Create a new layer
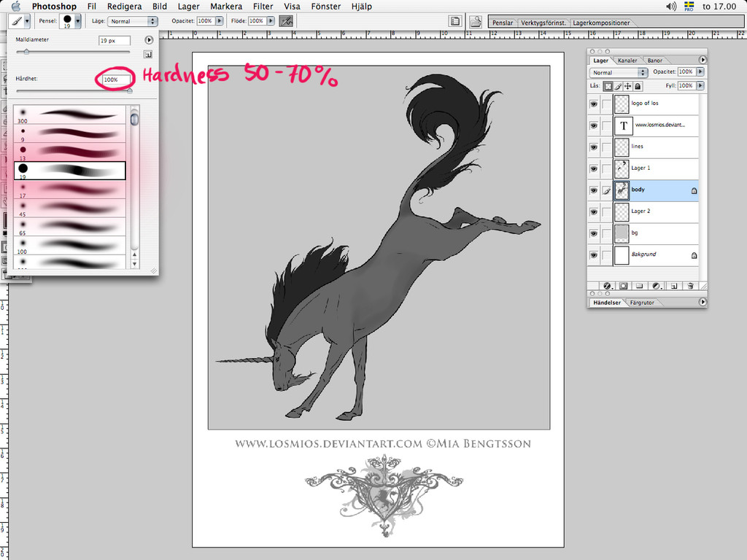 pyautogui.click(x=673, y=286)
